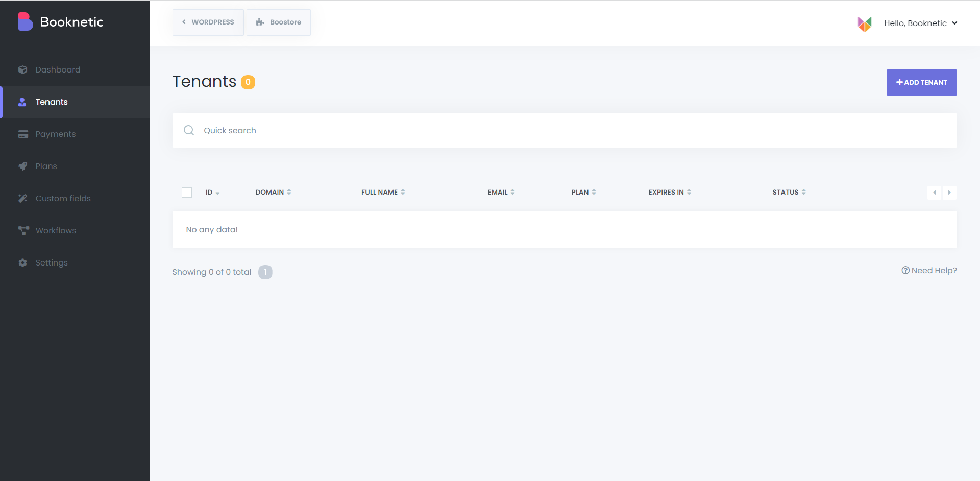Click the Payments card icon in sidebar
980x481 pixels.
point(23,134)
